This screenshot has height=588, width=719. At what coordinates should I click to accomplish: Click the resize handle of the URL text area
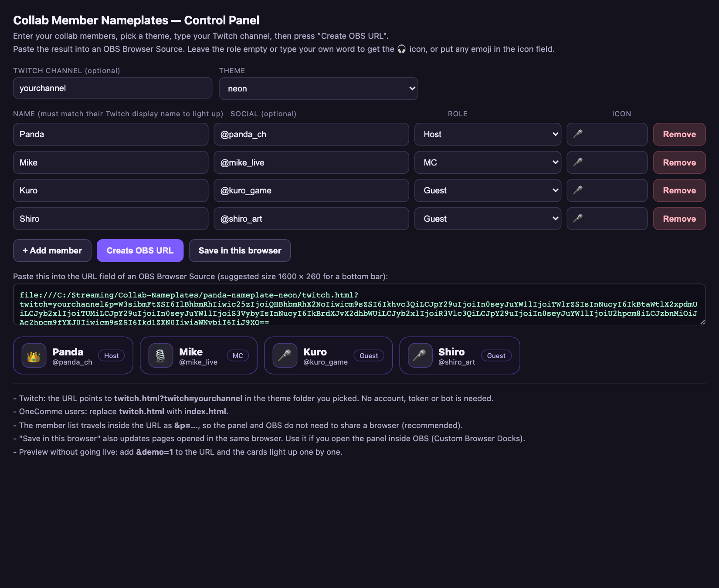click(702, 322)
